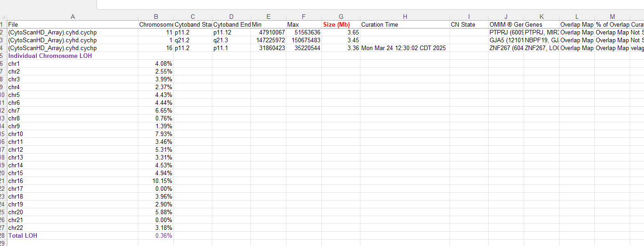644x246 pixels.
Task: Select the 7.93% cell for chr10
Action: point(156,134)
